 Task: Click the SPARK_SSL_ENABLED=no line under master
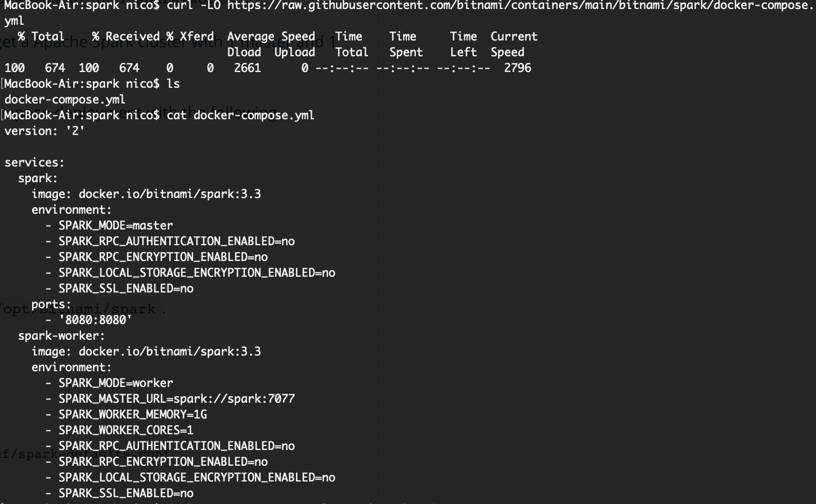[125, 289]
